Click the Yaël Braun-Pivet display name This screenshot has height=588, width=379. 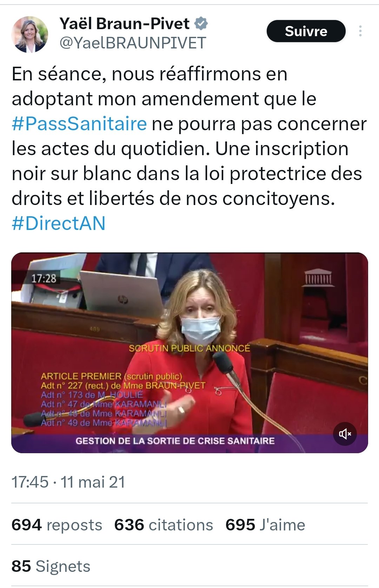(125, 24)
